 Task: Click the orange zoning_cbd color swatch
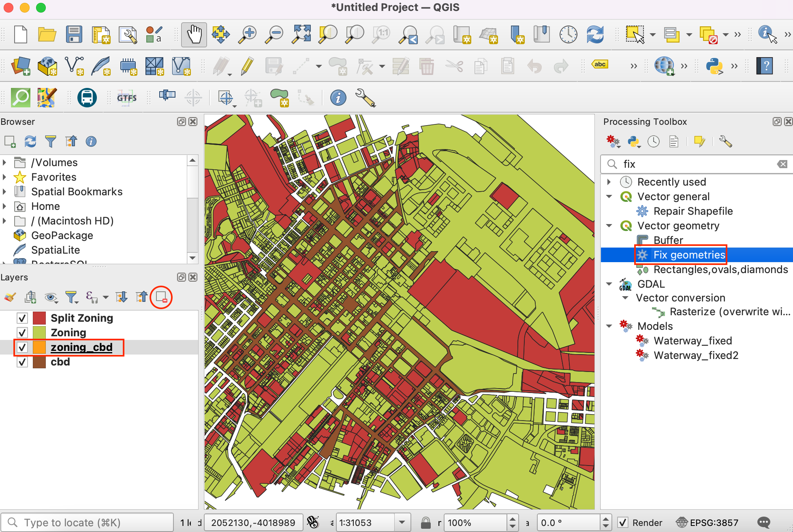click(39, 347)
